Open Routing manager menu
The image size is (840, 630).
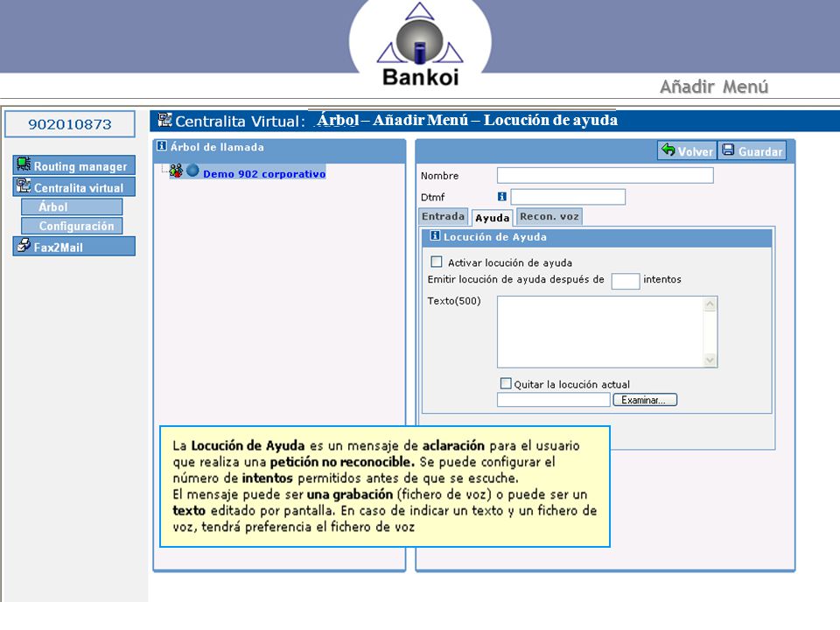73,165
